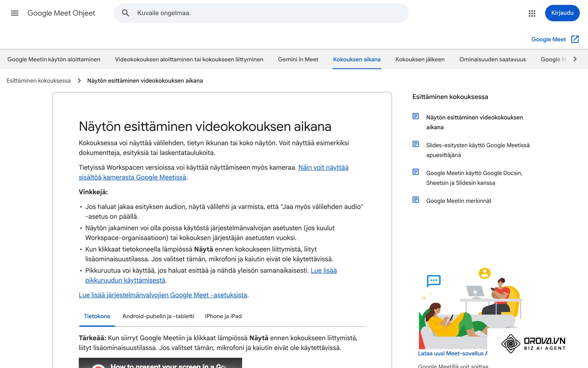The image size is (588, 368).
Task: Click article icon beside Google Meetin käyttö Google Docsin
Action: 416,172
